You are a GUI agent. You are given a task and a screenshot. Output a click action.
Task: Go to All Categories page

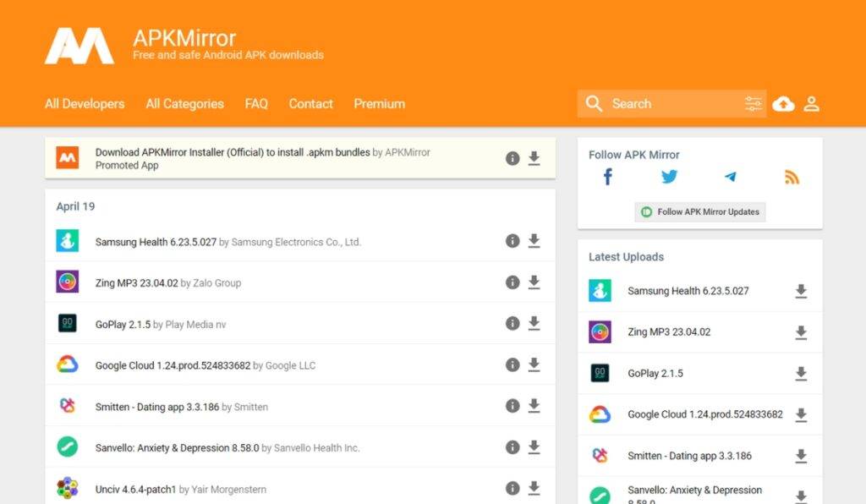pyautogui.click(x=184, y=104)
